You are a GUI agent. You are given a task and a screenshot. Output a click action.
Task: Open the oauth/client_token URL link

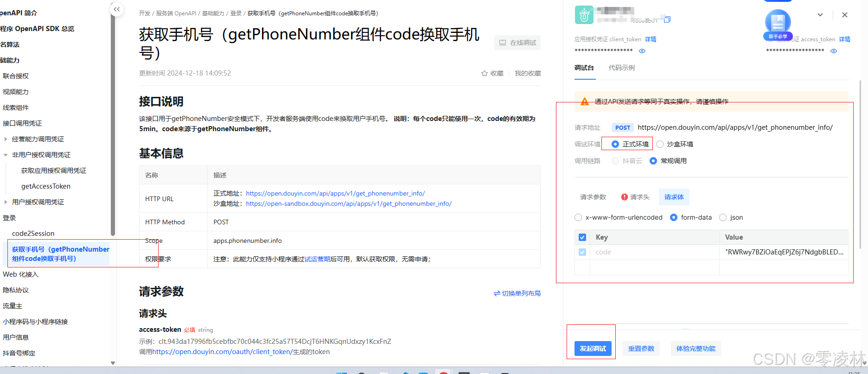pos(222,352)
